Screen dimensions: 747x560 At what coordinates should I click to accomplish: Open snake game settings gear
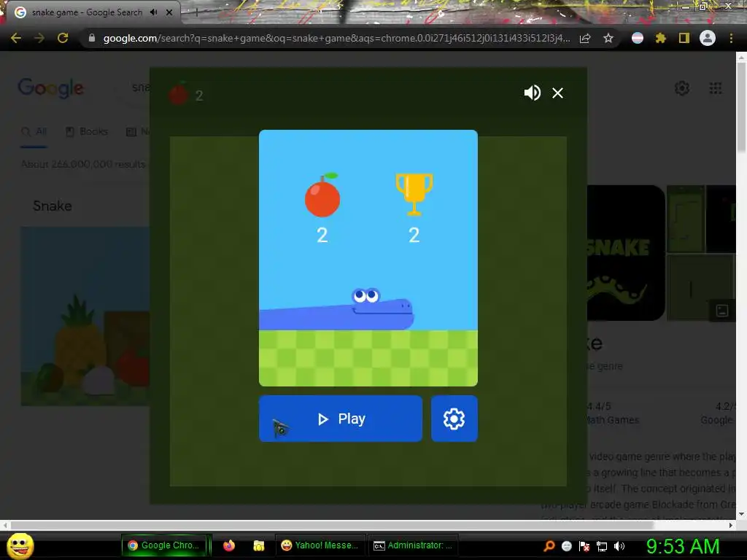[454, 419]
